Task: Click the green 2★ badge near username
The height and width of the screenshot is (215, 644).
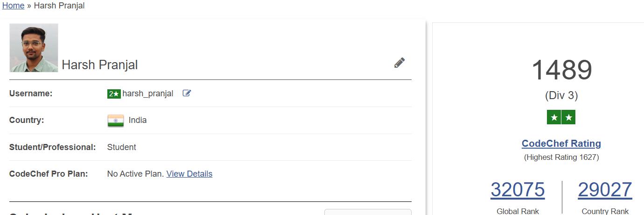Action: [114, 94]
